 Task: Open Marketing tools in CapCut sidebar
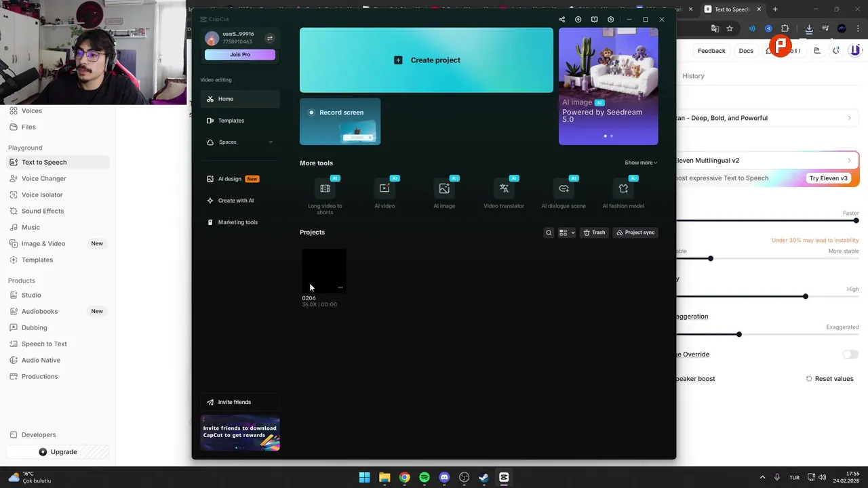point(239,222)
